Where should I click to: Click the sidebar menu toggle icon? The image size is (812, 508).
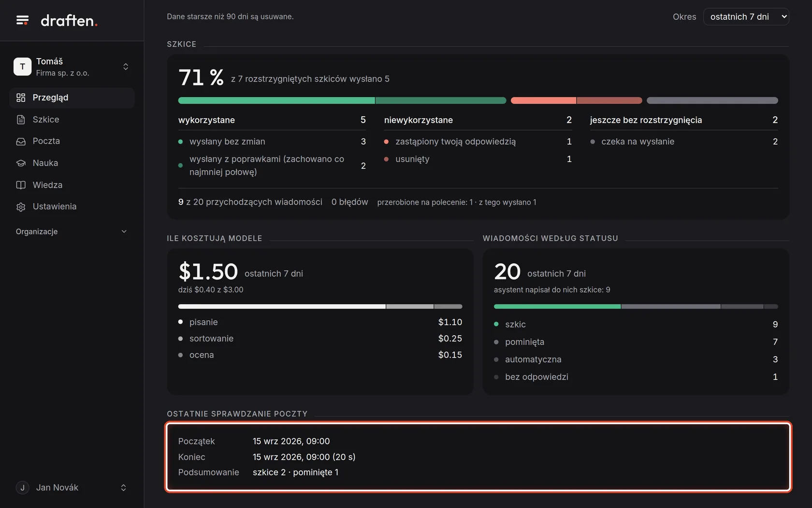point(22,20)
